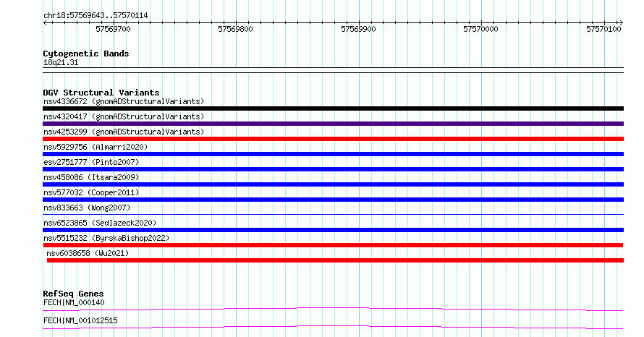Open variant nsv577032 (Cooper2011) label
644x337 pixels.
click(91, 192)
